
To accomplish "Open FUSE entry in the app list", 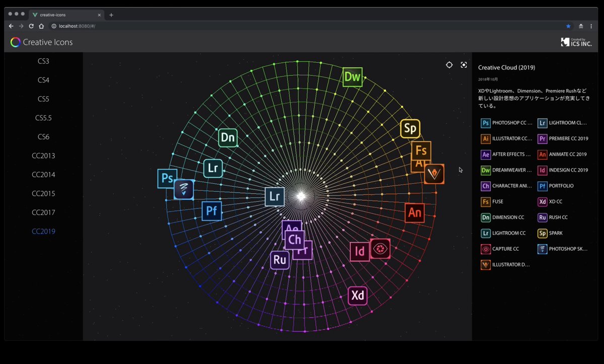I will pyautogui.click(x=492, y=201).
